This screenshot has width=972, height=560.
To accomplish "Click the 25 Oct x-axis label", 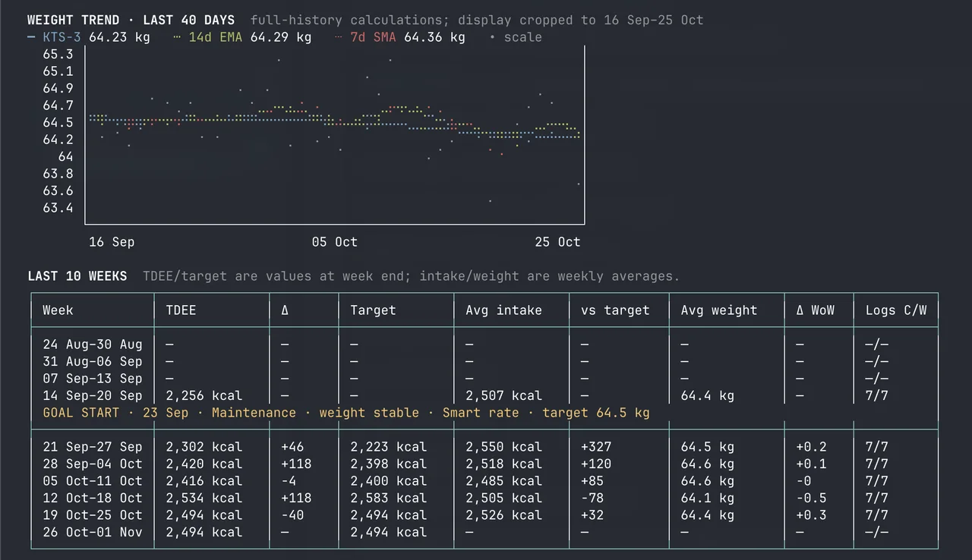I will (x=557, y=242).
